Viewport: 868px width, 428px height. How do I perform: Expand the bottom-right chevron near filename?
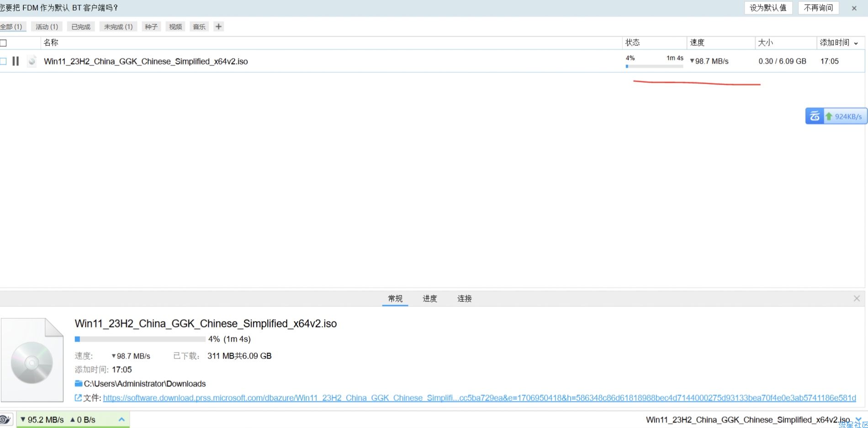pyautogui.click(x=858, y=419)
